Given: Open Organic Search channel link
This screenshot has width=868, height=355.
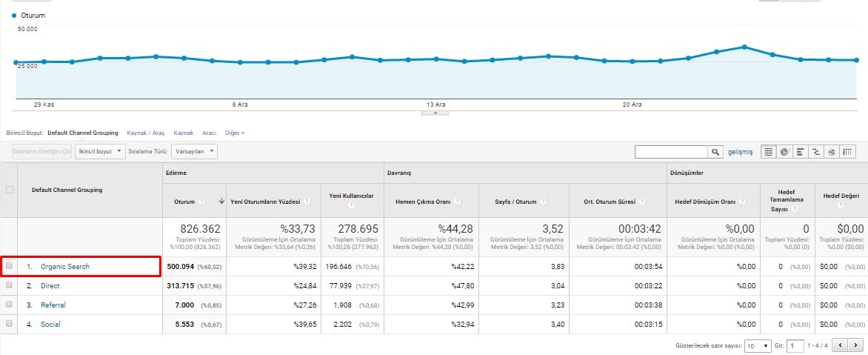Looking at the screenshot, I should click(64, 266).
